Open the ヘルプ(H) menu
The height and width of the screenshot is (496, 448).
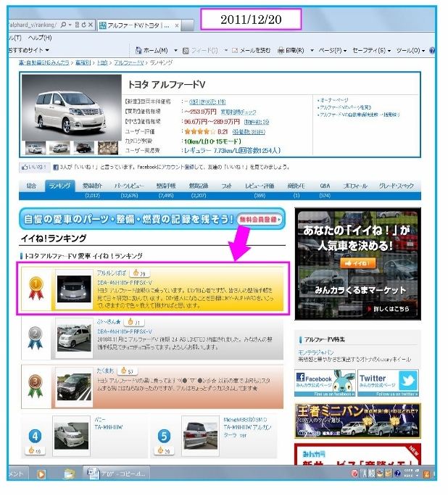coord(40,38)
